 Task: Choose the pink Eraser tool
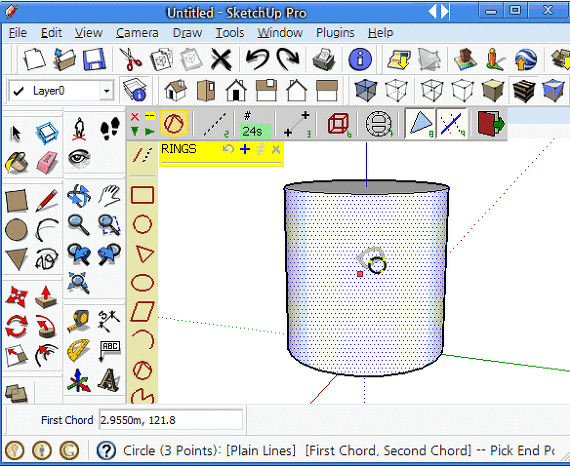click(x=47, y=162)
